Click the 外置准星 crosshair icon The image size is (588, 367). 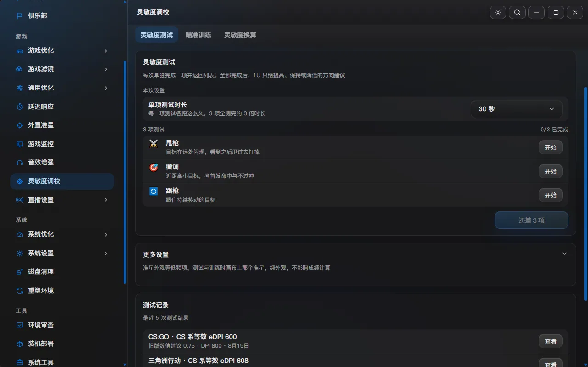[x=20, y=125]
